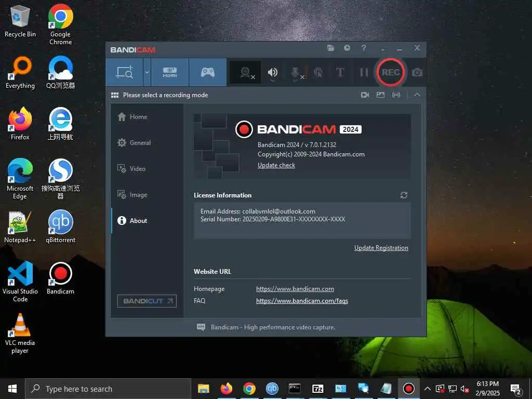Open Bandicam desktop shortcut
This screenshot has height=399, width=532.
tap(60, 278)
